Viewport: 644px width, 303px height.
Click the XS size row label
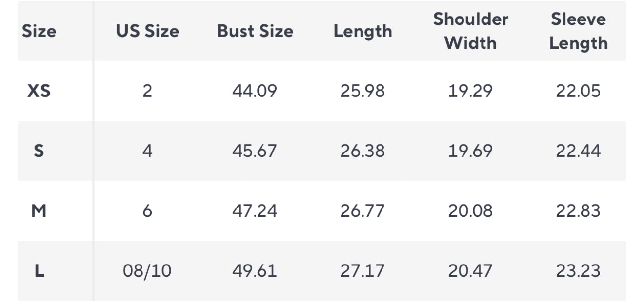click(39, 91)
